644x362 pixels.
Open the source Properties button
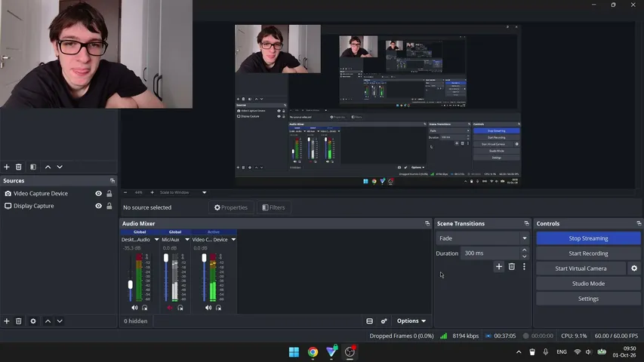click(231, 207)
